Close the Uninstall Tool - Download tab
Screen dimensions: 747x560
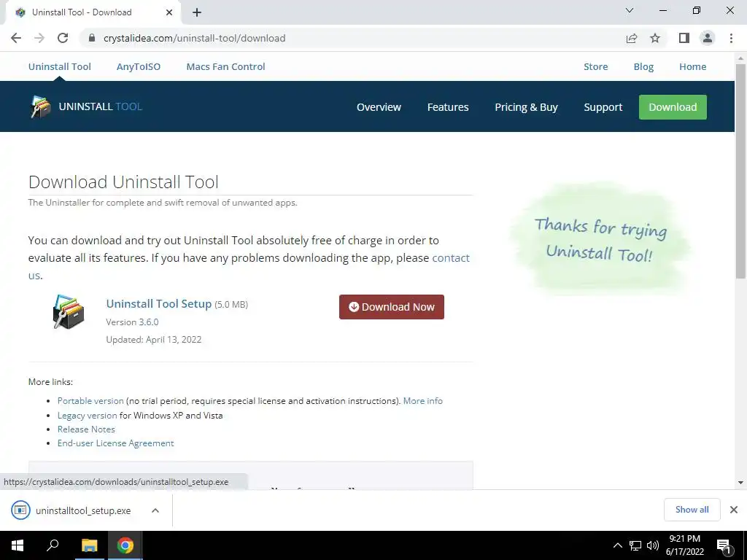click(x=169, y=12)
